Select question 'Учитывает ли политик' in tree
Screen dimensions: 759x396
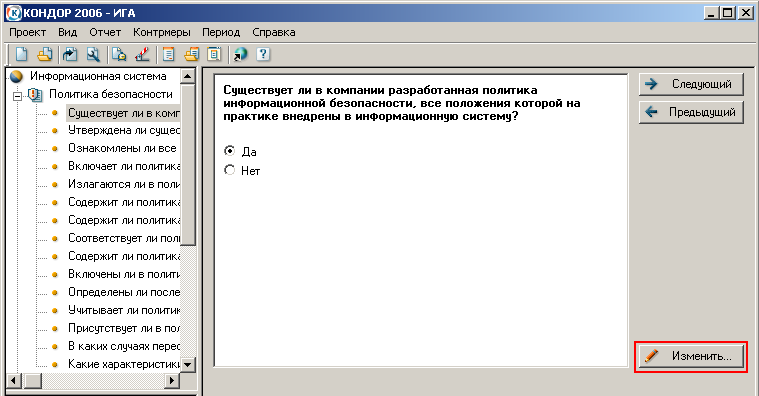123,310
